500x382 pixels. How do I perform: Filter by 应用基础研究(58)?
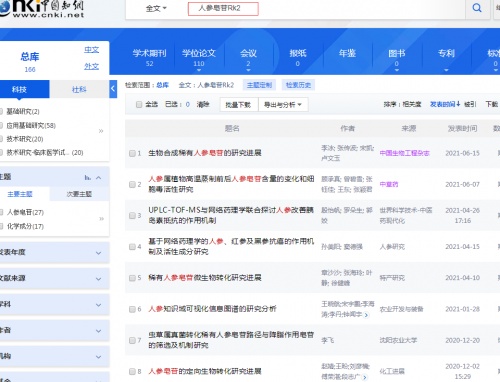[x=31, y=125]
